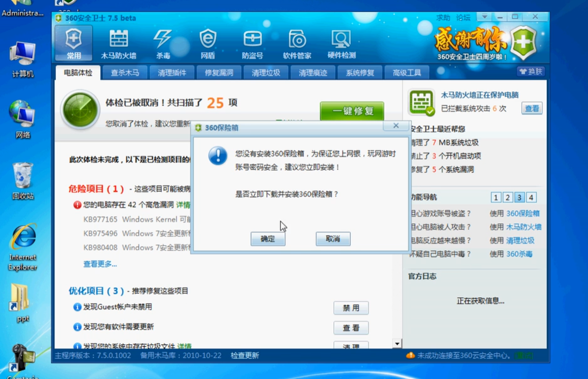Screen dimensions: 588x379
Task: Click the green radar scan icon
Action: click(x=80, y=109)
